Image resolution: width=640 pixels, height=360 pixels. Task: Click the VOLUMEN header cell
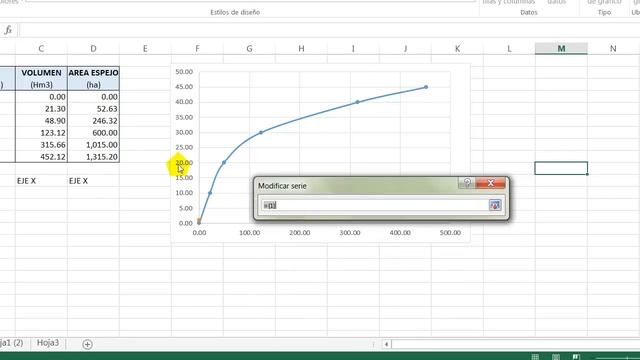point(41,73)
